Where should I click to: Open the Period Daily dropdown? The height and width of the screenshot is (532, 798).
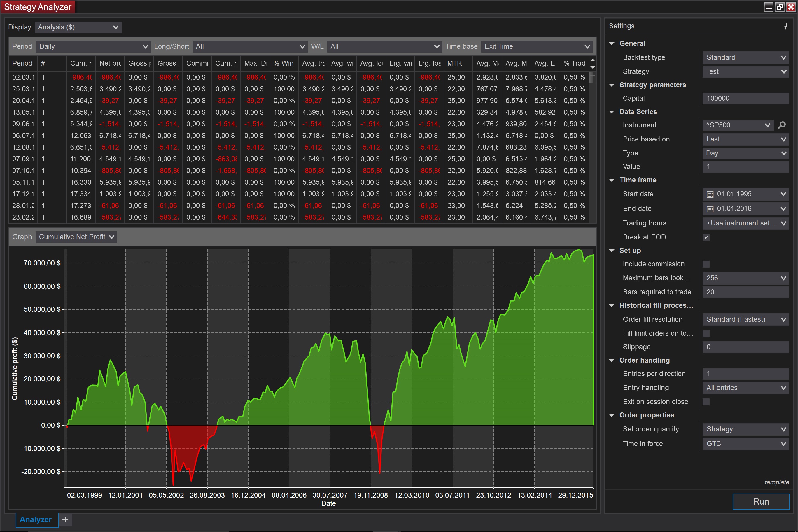[93, 46]
